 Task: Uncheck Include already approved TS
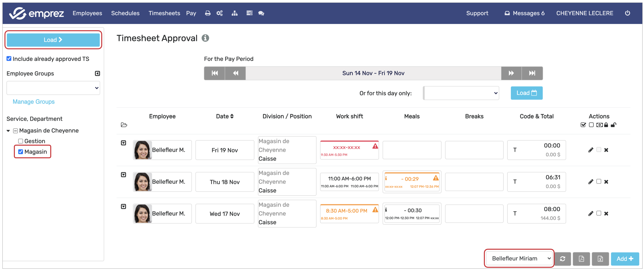point(9,58)
